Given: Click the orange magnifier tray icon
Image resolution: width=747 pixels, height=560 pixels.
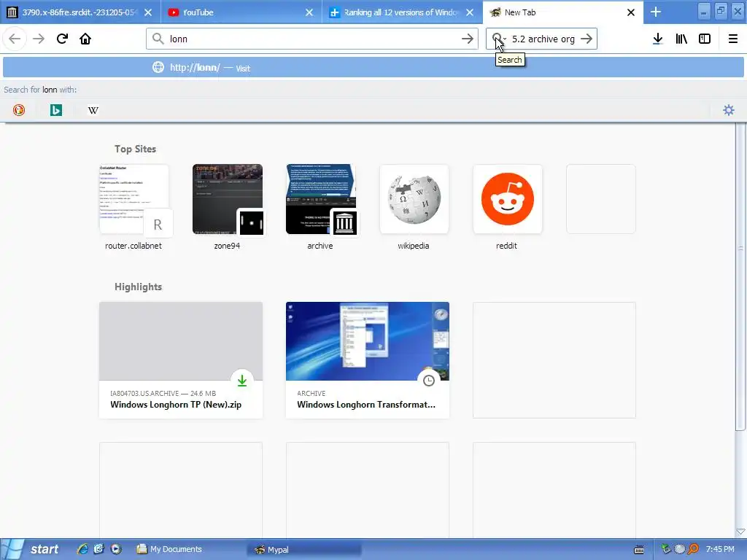Looking at the screenshot, I should pyautogui.click(x=693, y=549).
